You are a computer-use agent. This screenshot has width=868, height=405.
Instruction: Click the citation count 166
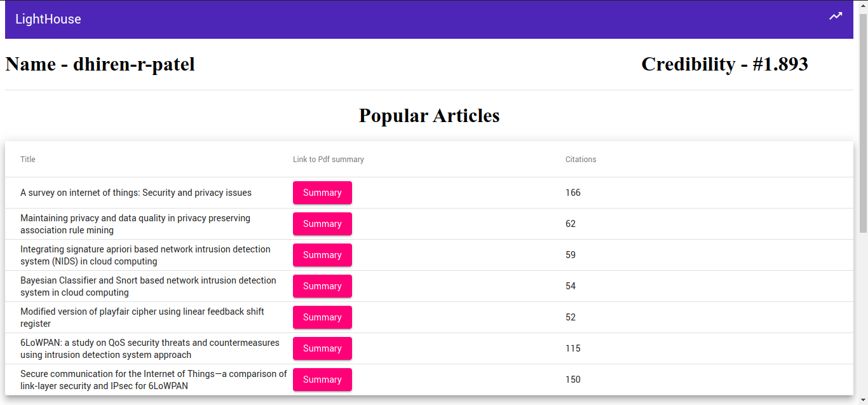tap(573, 193)
